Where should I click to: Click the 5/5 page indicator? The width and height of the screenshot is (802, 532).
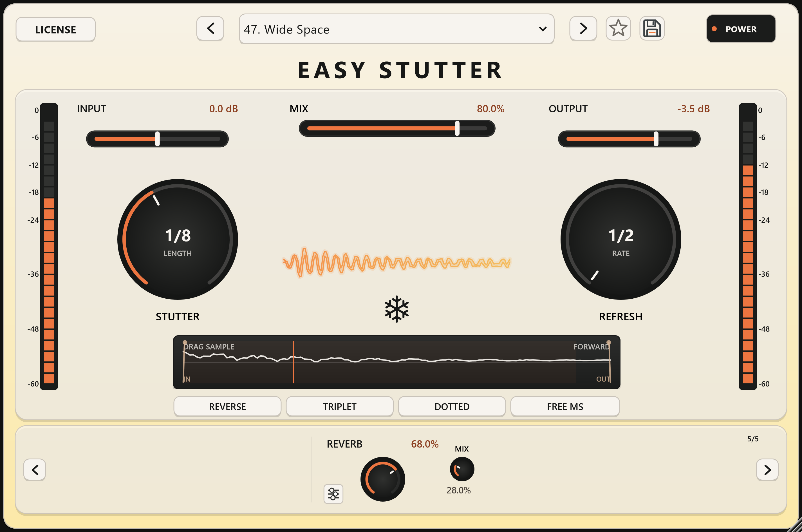[x=753, y=439]
